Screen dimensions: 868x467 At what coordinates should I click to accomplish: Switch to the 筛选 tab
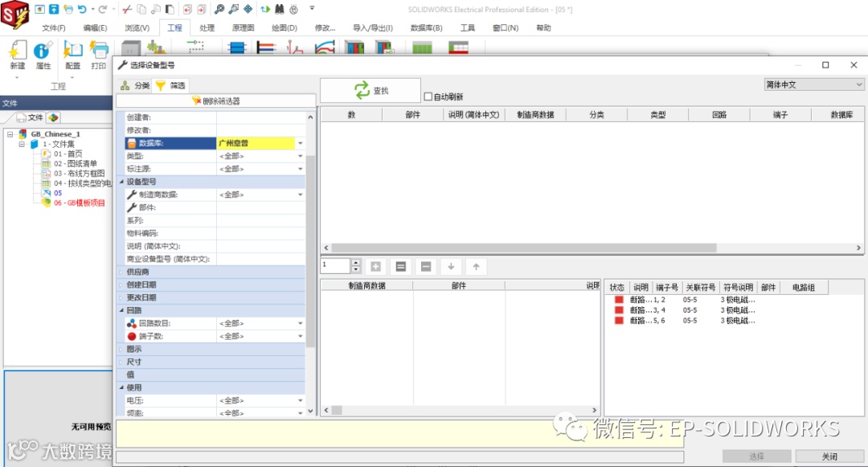pos(170,85)
